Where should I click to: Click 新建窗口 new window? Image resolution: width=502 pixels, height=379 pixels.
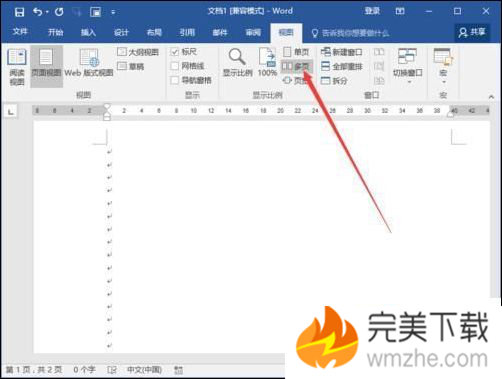[x=341, y=52]
